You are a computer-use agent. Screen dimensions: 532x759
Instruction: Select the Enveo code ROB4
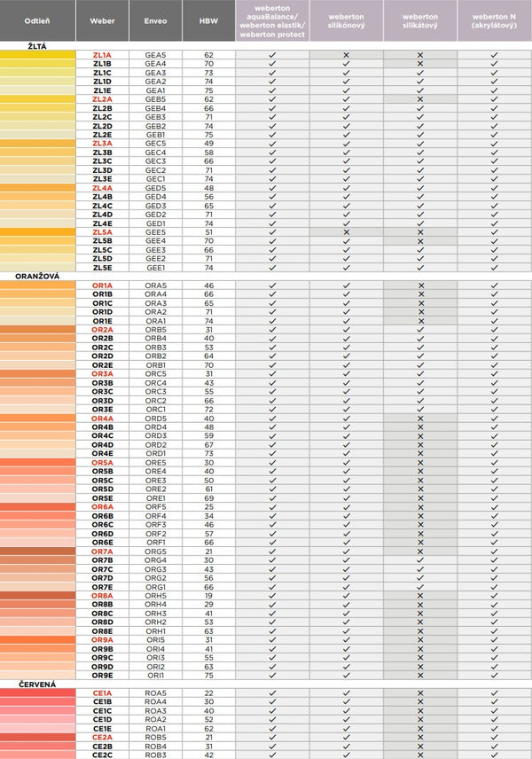click(155, 747)
